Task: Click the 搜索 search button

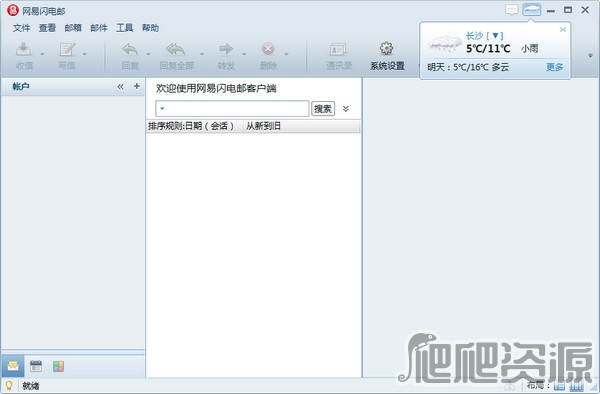Action: 323,109
